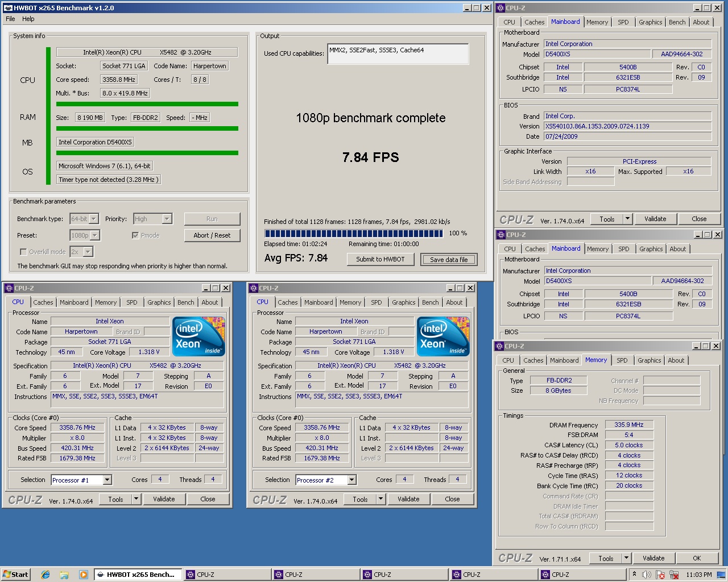The image size is (728, 582).
Task: Click the title bar icon of the Processor #2 CPU-Z window
Action: 253,288
